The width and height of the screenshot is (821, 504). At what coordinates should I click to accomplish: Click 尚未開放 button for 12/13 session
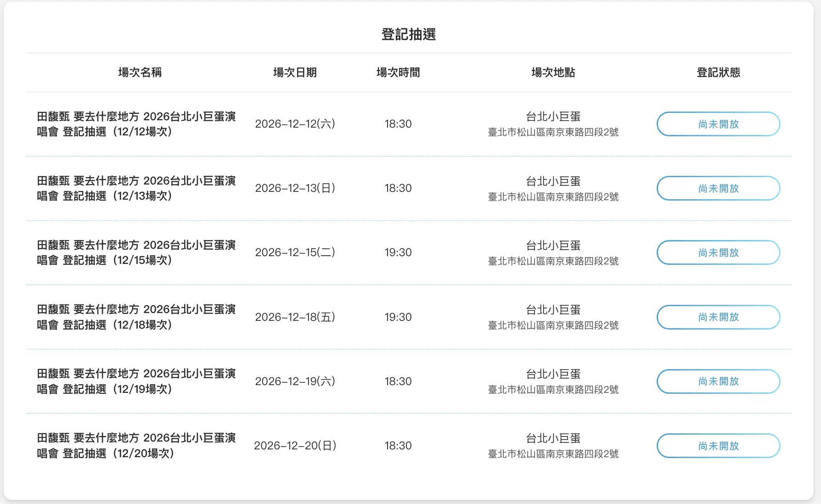click(x=718, y=188)
